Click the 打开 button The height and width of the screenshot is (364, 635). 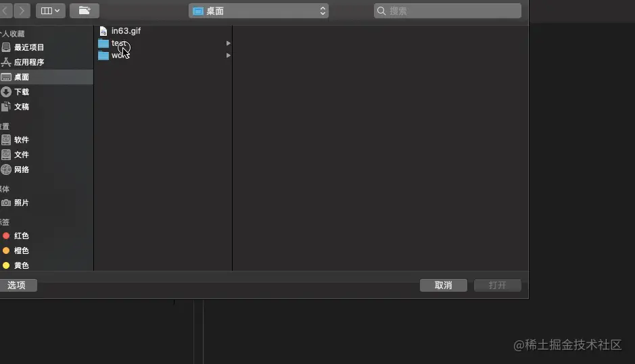pos(497,285)
